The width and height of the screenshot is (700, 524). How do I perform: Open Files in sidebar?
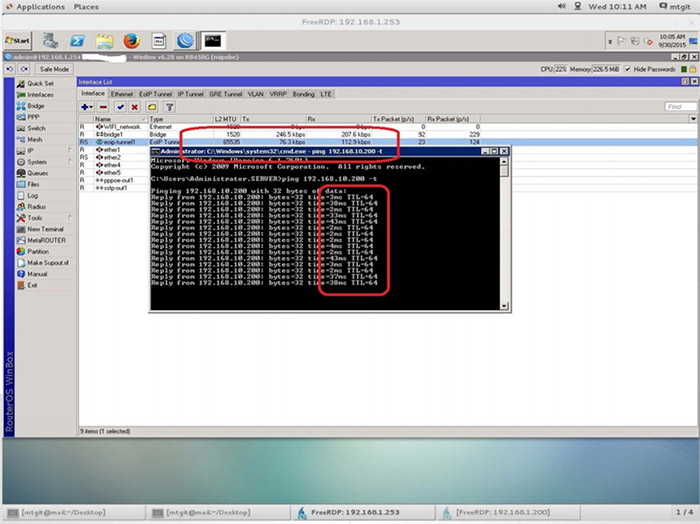point(33,184)
